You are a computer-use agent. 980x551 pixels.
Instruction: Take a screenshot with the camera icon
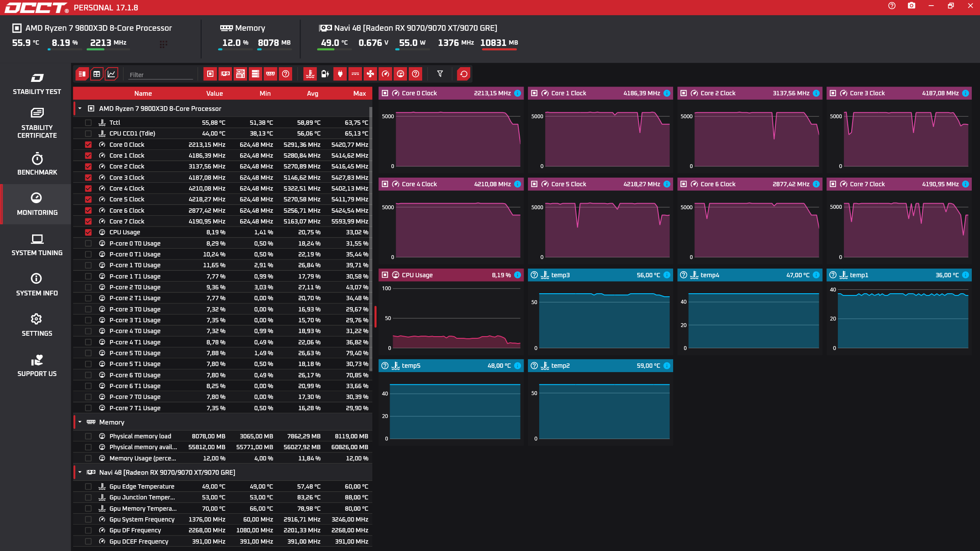912,6
